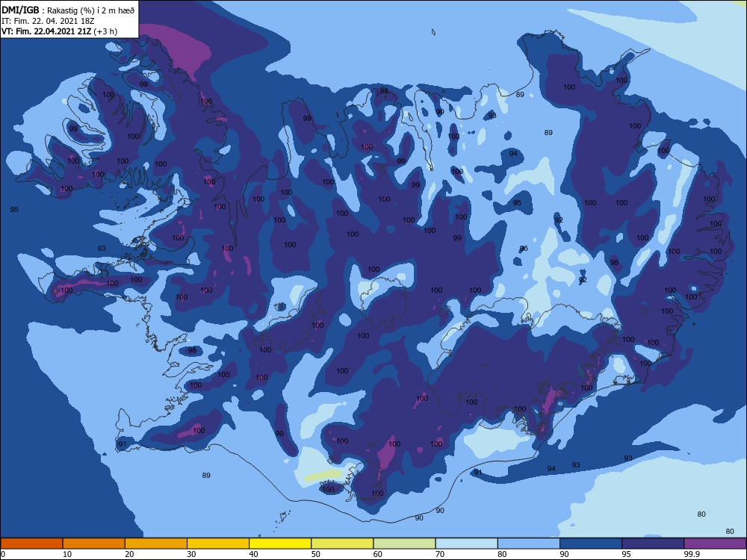The image size is (747, 560).
Task: Click the '50' legend scale label
Action: [316, 554]
